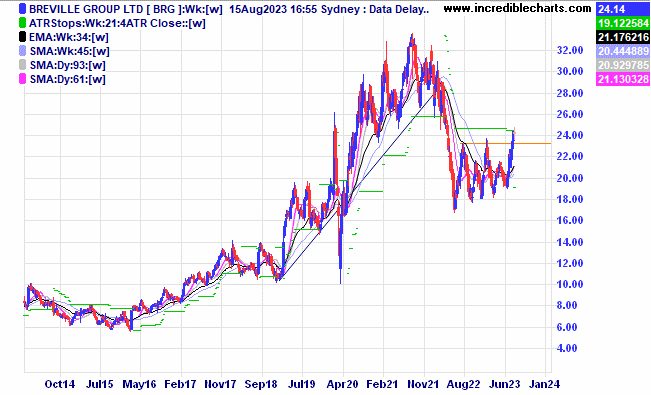Click the 12.00 price axis label
This screenshot has width=651, height=395.
click(570, 263)
